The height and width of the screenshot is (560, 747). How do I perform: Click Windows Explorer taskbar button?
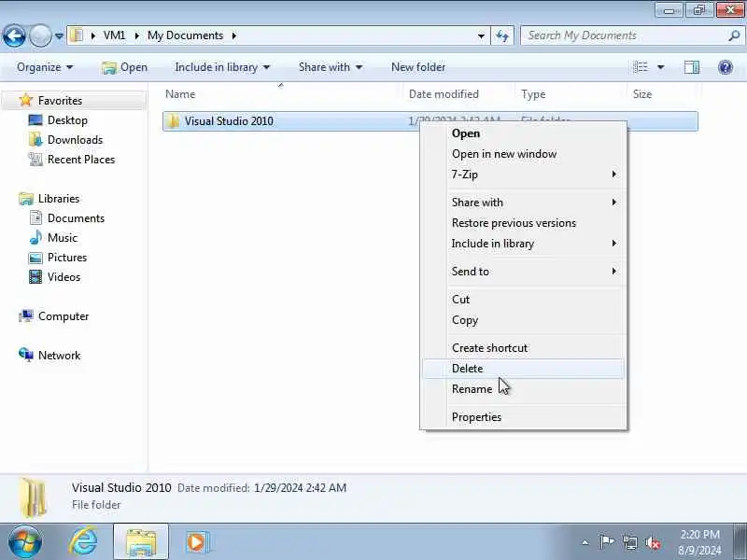[x=141, y=542]
